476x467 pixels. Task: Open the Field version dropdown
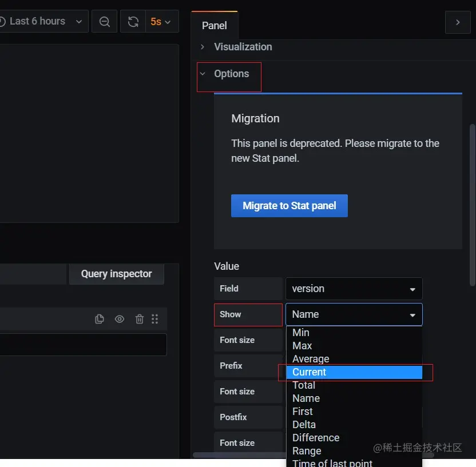pyautogui.click(x=354, y=289)
